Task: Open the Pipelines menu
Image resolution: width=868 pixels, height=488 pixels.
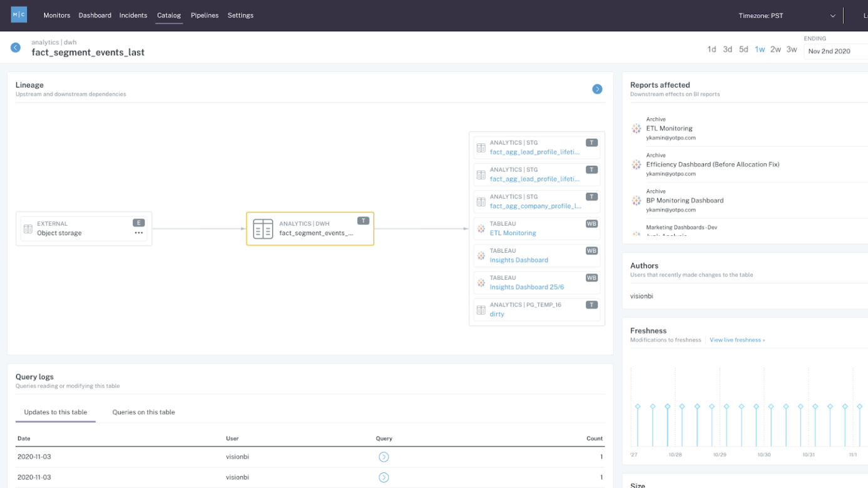Action: tap(205, 15)
